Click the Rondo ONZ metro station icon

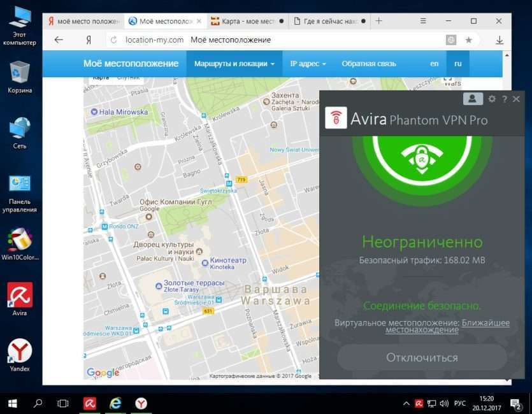pos(105,226)
